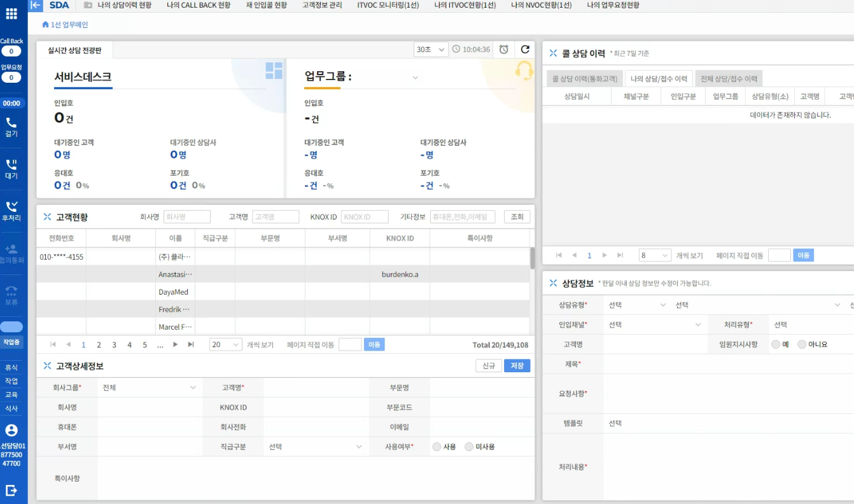Click the 저장 button
854x504 pixels.
(517, 366)
